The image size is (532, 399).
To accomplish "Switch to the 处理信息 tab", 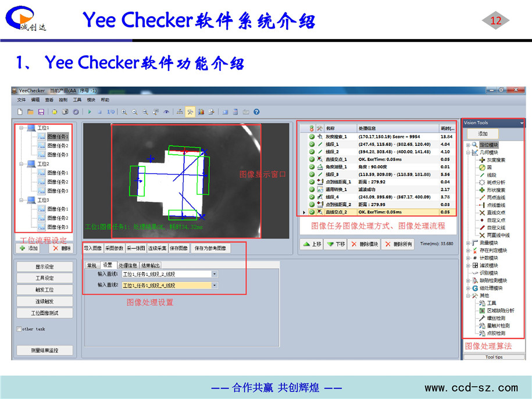I will (127, 265).
